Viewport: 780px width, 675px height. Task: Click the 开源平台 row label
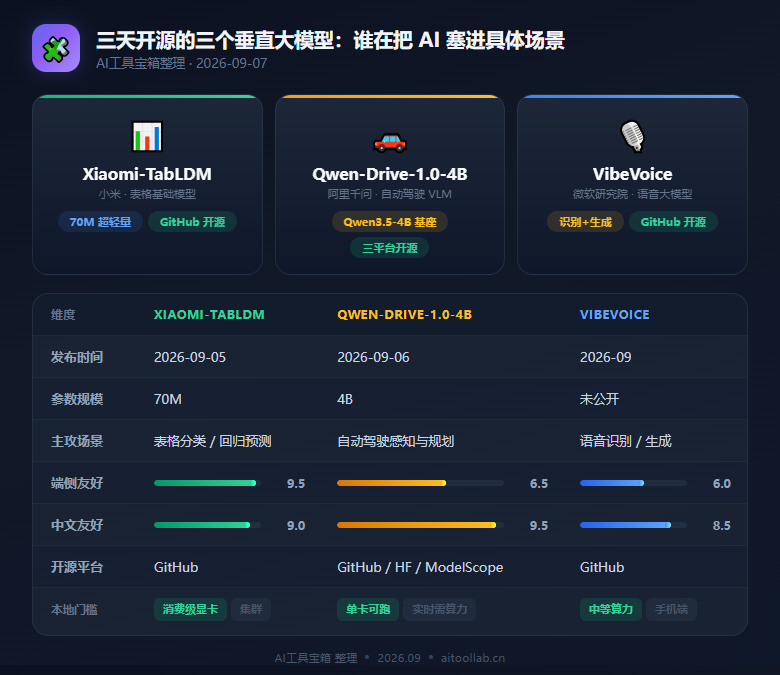click(x=77, y=567)
